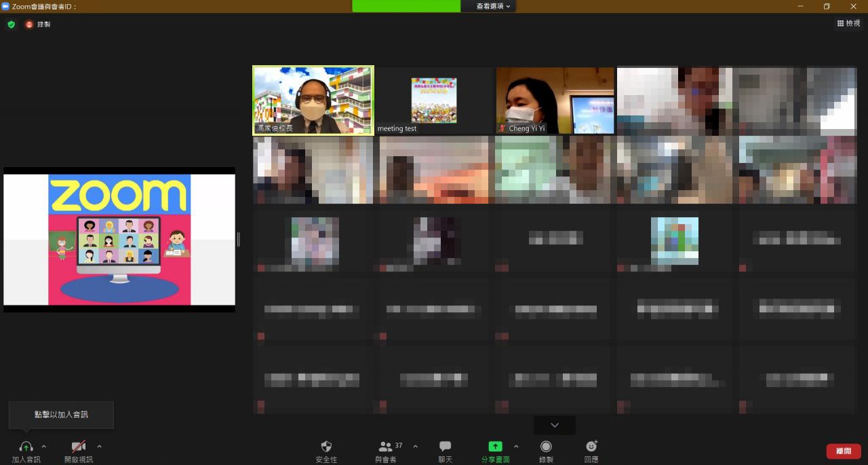Join audio with the headphone icon
868x465 pixels.
pos(26,447)
